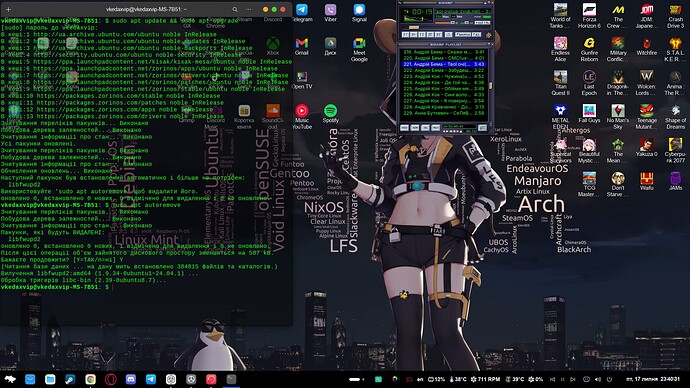Open the Telegram desktop shortcut
The width and height of the screenshot is (690, 388).
[x=302, y=13]
